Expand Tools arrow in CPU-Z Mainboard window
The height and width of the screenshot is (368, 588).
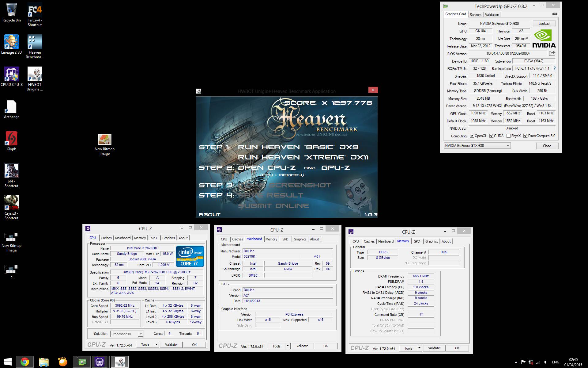pyautogui.click(x=288, y=346)
